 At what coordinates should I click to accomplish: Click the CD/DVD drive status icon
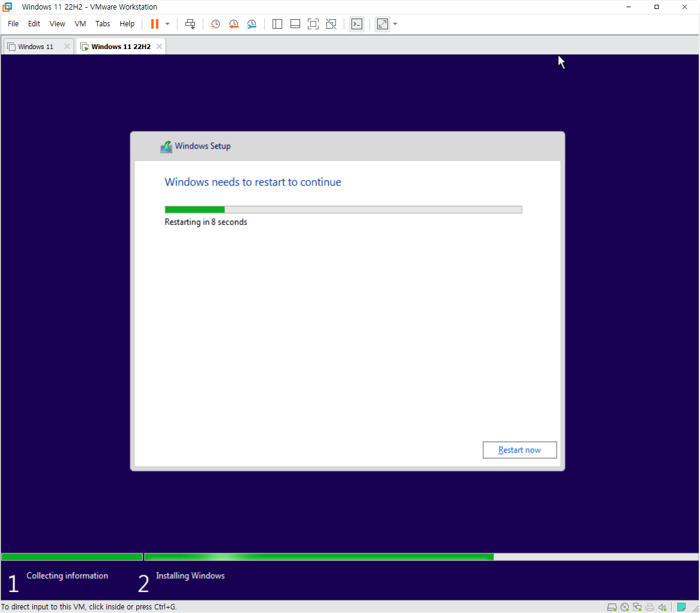pos(625,607)
